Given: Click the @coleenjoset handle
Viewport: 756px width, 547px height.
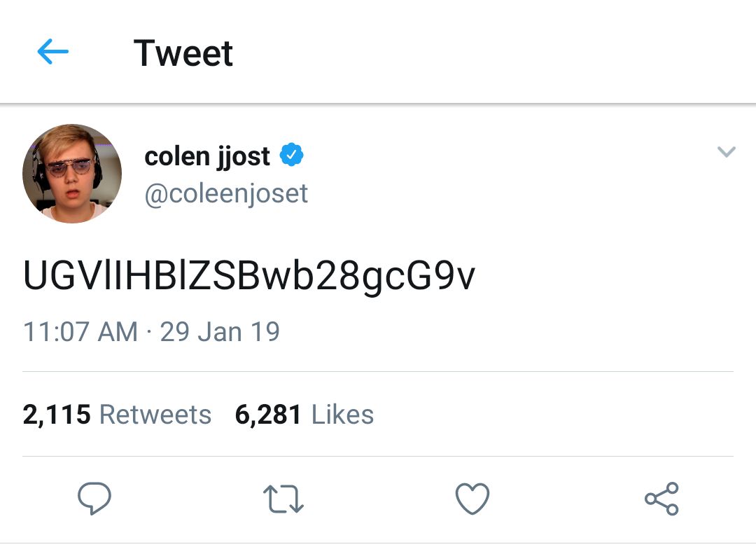Looking at the screenshot, I should pos(226,193).
